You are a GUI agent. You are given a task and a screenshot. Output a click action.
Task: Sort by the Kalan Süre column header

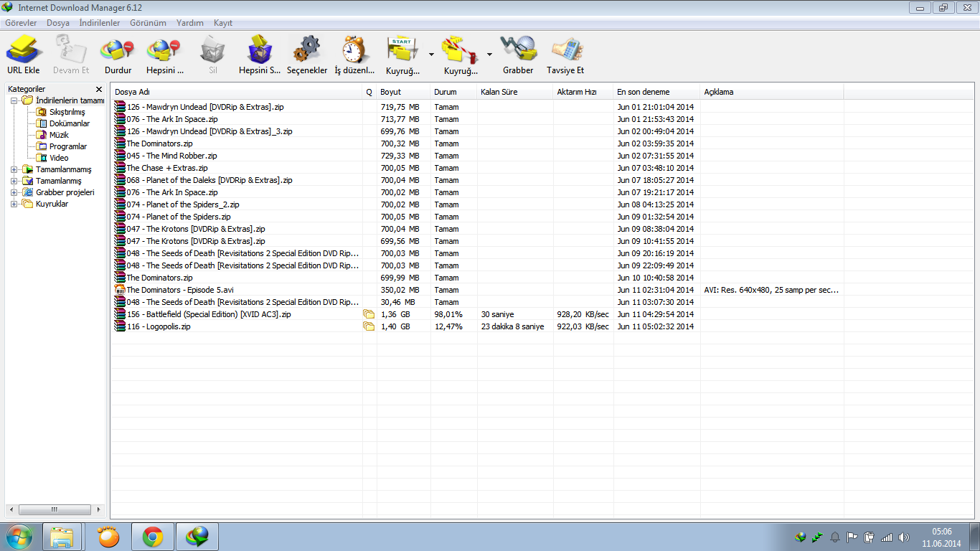click(x=515, y=92)
